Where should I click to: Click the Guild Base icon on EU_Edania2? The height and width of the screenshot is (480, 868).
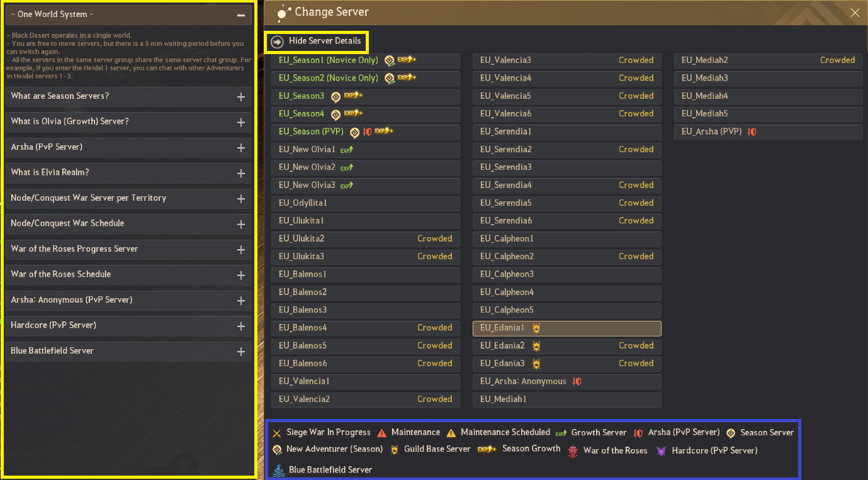pyautogui.click(x=536, y=346)
